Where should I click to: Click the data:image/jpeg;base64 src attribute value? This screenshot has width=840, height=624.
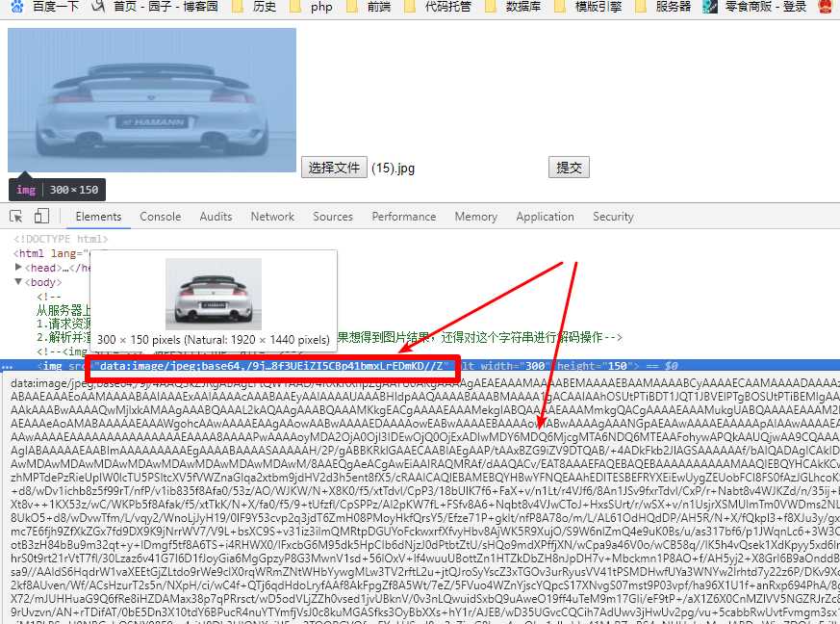[x=272, y=366]
